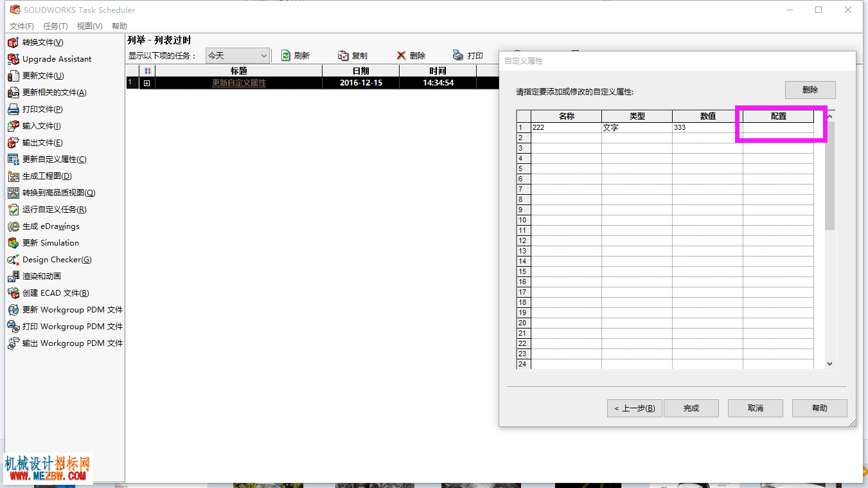868x488 pixels.
Task: Expand the 更新自定义属性 task row
Action: point(147,83)
